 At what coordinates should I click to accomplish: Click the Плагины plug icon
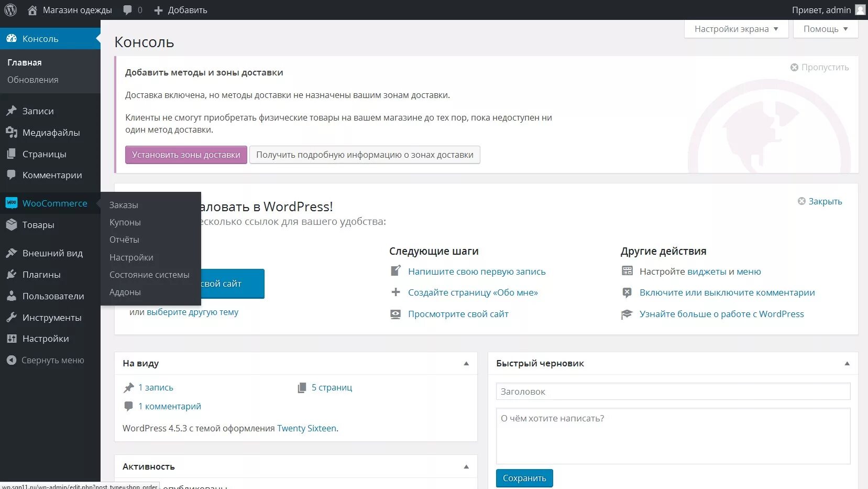12,274
